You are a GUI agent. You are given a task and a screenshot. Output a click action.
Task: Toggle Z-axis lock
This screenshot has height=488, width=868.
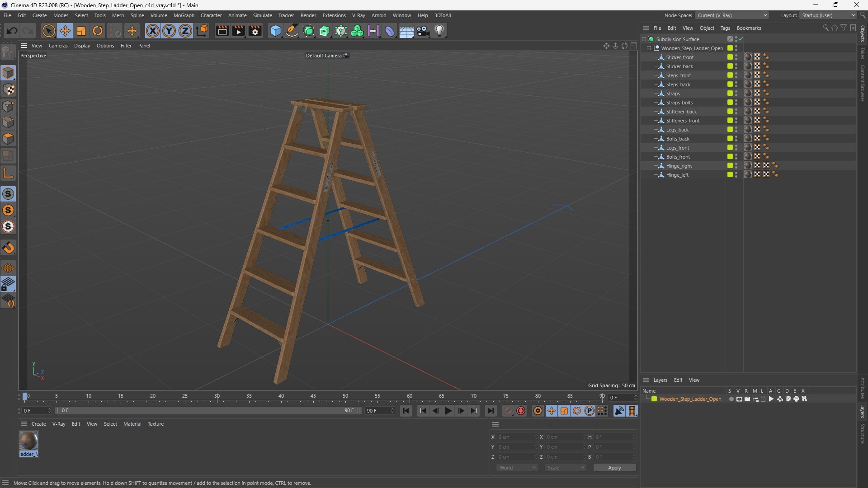point(185,31)
